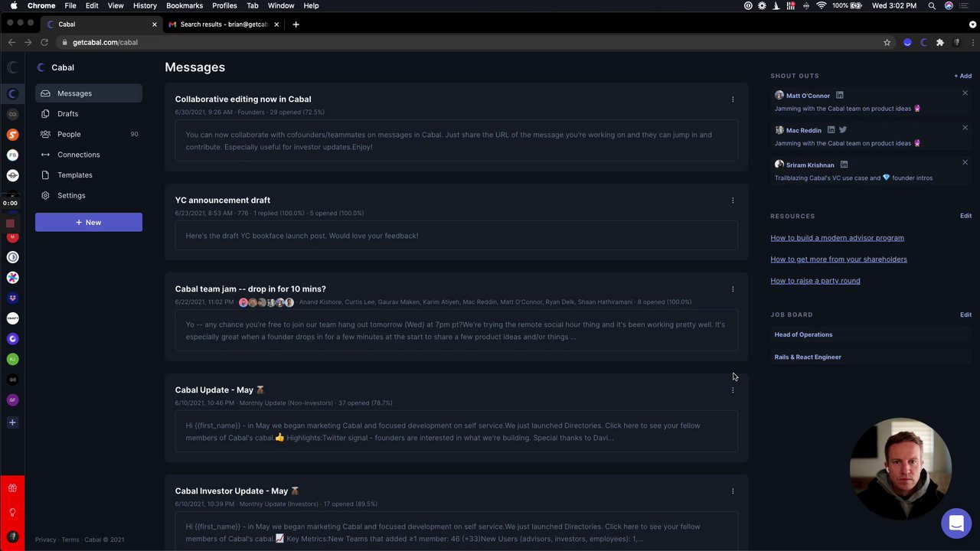This screenshot has width=980, height=551.
Task: Dismiss Matt O'Connor's shout out
Action: [965, 93]
